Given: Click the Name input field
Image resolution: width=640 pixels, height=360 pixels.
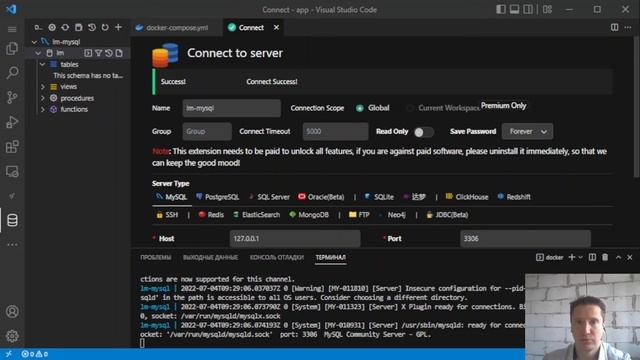Looking at the screenshot, I should 231,108.
